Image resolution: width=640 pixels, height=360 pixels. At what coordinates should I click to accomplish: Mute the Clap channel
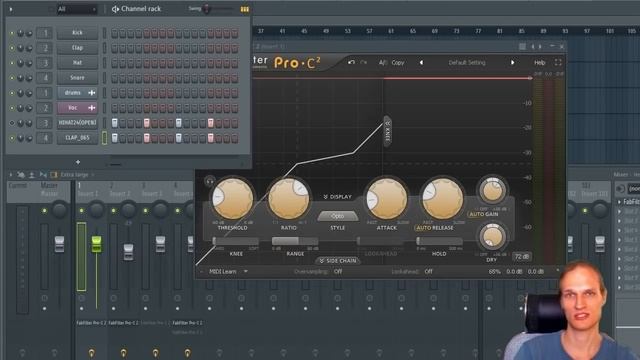[12, 48]
